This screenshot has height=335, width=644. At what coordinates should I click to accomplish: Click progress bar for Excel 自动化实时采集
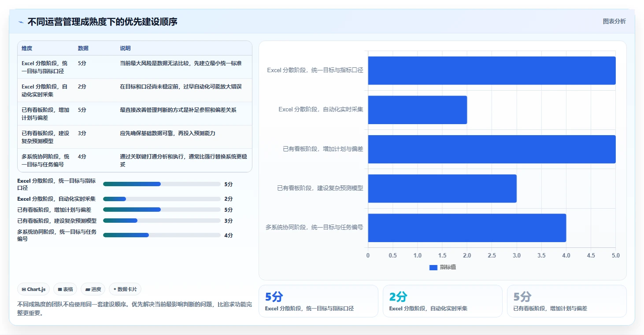point(162,199)
